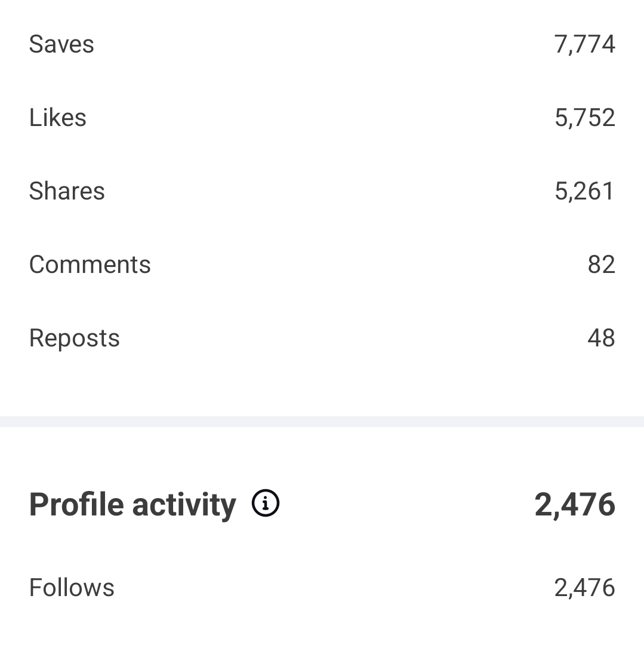Select the Comments label

(90, 265)
